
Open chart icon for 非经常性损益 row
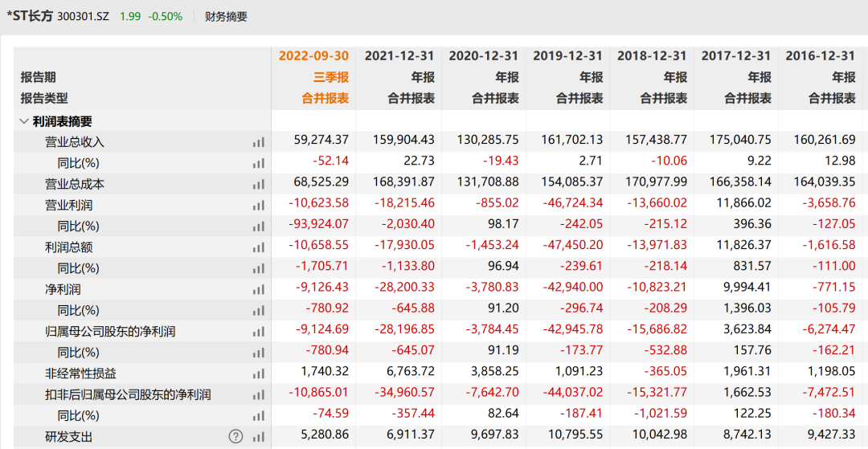click(x=258, y=373)
